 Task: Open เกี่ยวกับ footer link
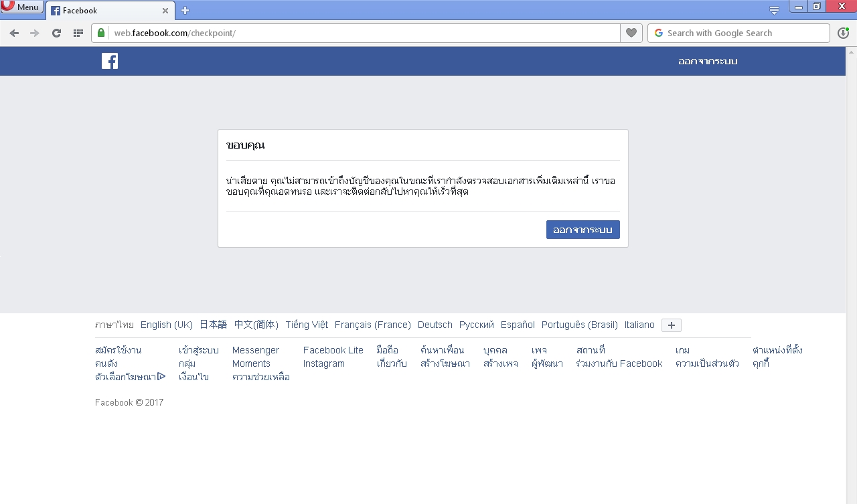392,363
